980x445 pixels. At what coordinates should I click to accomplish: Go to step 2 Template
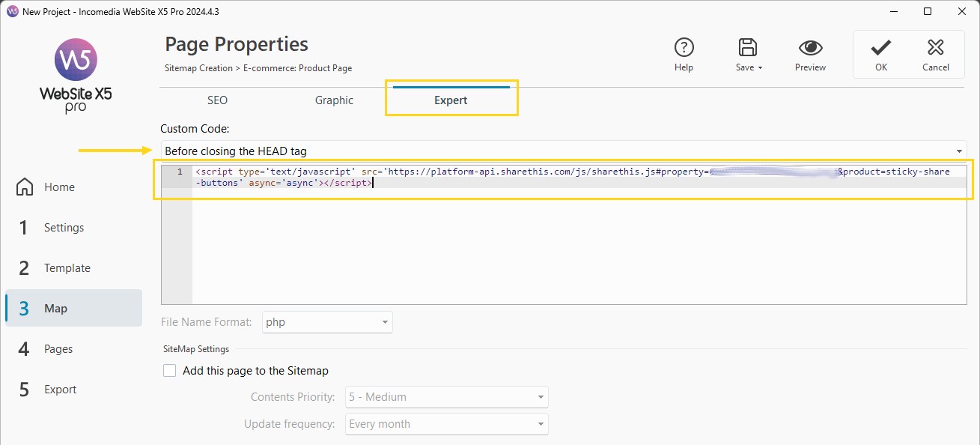coord(73,268)
